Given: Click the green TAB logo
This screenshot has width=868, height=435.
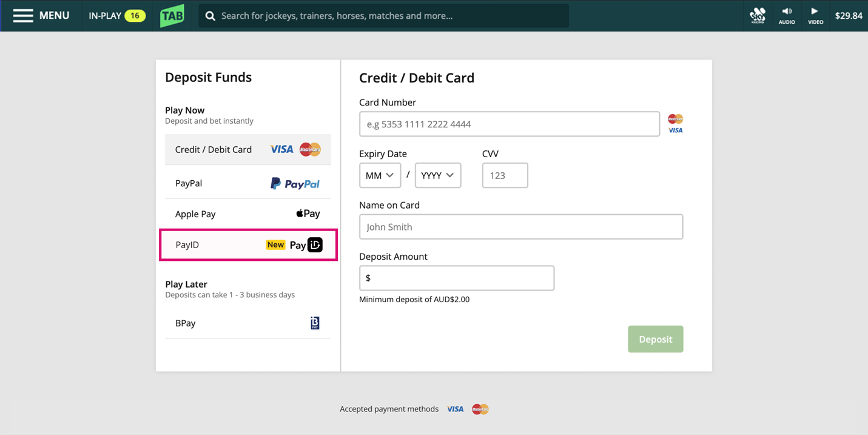Looking at the screenshot, I should click(x=172, y=16).
